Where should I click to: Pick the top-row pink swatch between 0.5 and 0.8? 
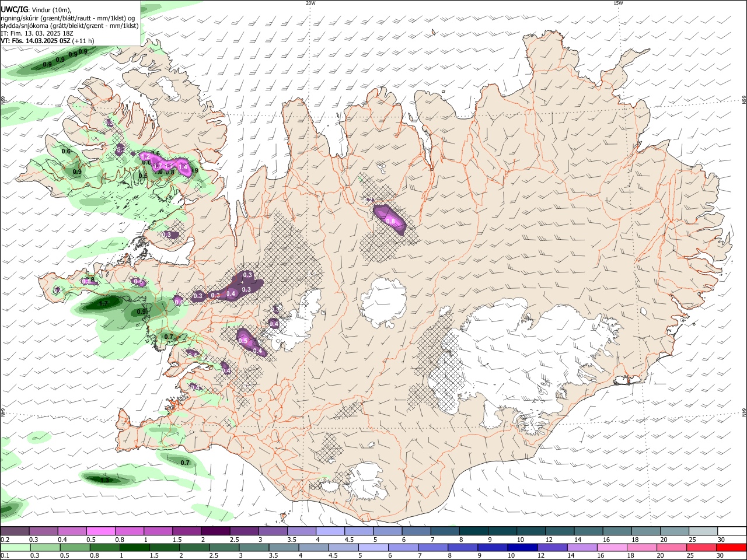(x=100, y=531)
